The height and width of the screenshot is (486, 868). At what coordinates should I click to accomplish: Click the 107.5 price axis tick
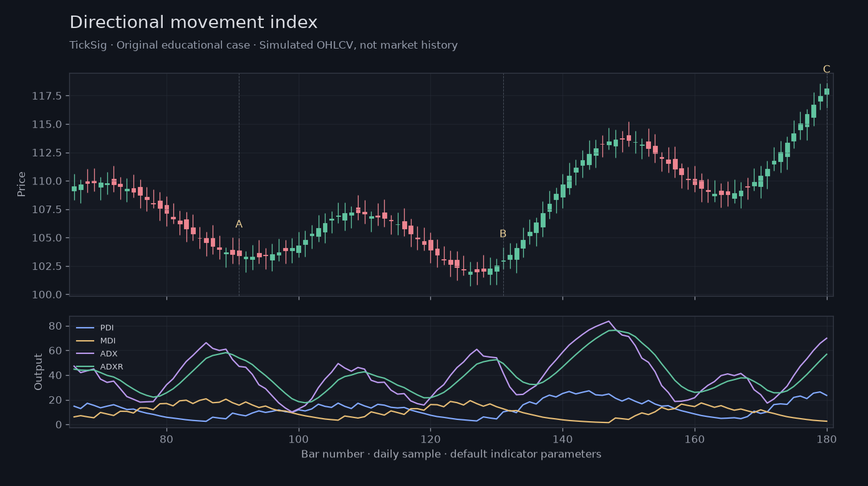point(46,209)
